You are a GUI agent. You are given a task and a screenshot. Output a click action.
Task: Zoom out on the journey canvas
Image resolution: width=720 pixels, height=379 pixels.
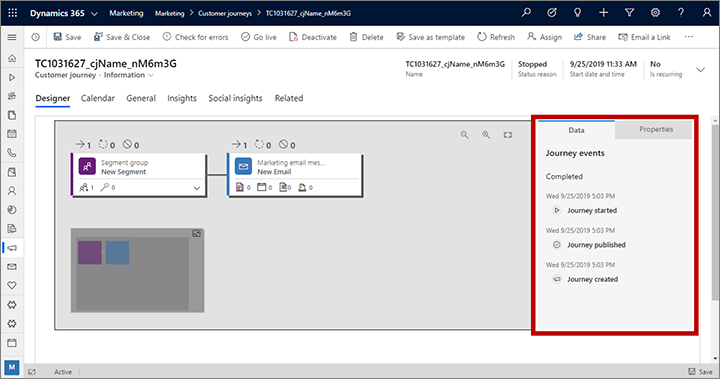[465, 135]
